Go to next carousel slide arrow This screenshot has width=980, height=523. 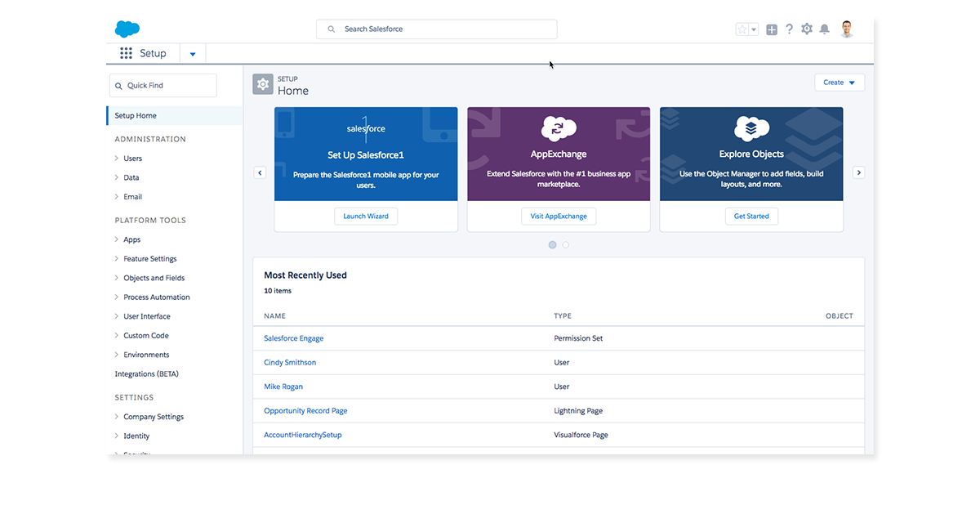[858, 172]
